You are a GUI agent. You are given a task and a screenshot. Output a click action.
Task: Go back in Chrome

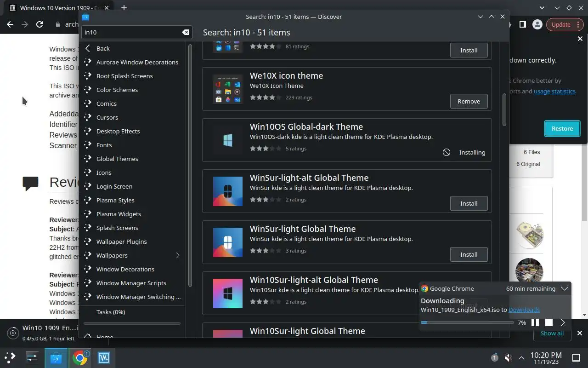pyautogui.click(x=10, y=24)
